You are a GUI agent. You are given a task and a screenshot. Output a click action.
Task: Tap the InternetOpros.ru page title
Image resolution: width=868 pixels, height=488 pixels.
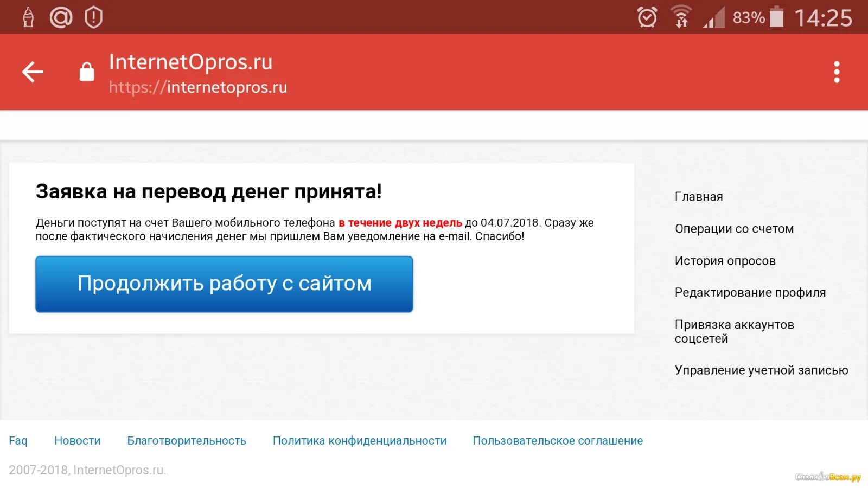190,62
